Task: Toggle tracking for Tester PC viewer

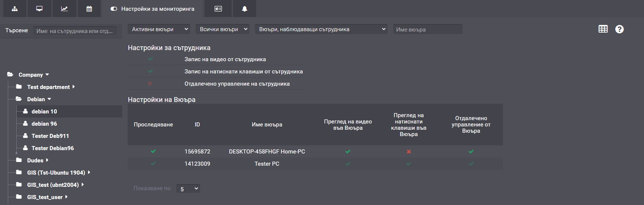Action: point(153,163)
